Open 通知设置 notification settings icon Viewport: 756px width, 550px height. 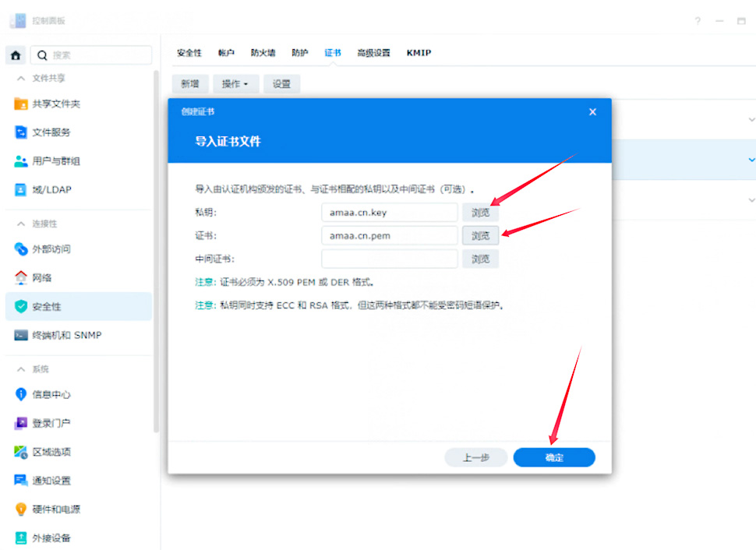[x=21, y=481]
